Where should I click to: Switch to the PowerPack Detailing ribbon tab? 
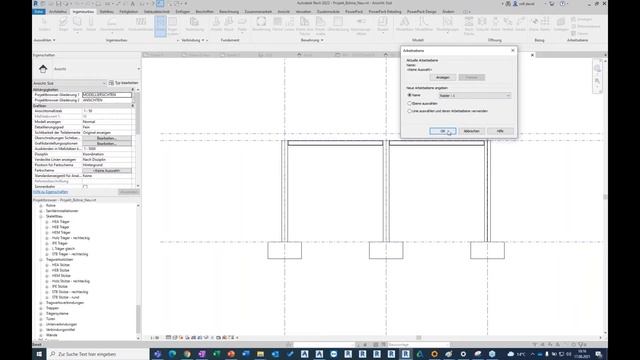tap(384, 11)
